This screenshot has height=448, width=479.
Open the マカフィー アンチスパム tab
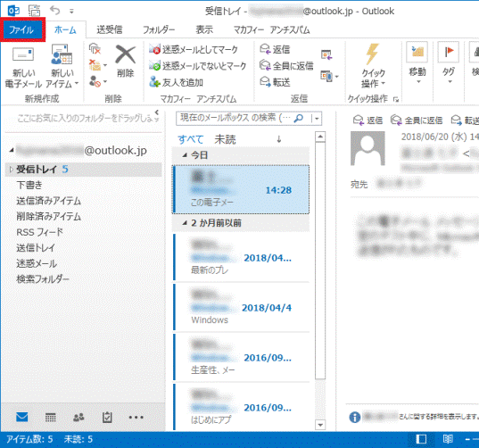tap(271, 29)
